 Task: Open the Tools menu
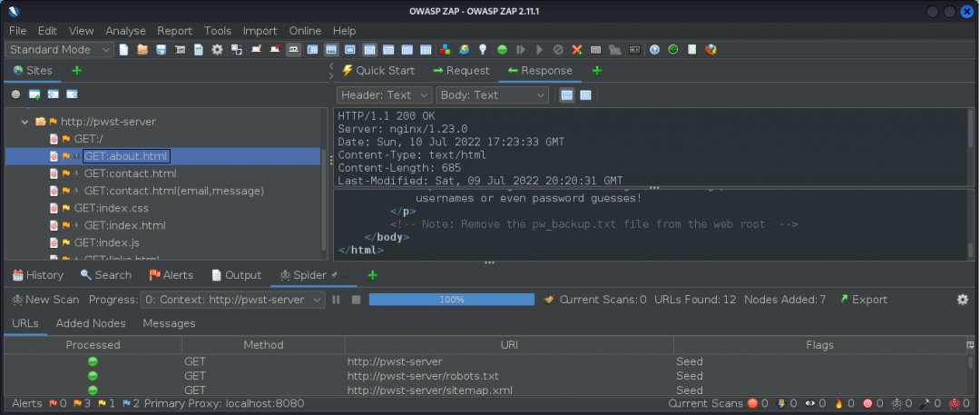click(x=218, y=31)
